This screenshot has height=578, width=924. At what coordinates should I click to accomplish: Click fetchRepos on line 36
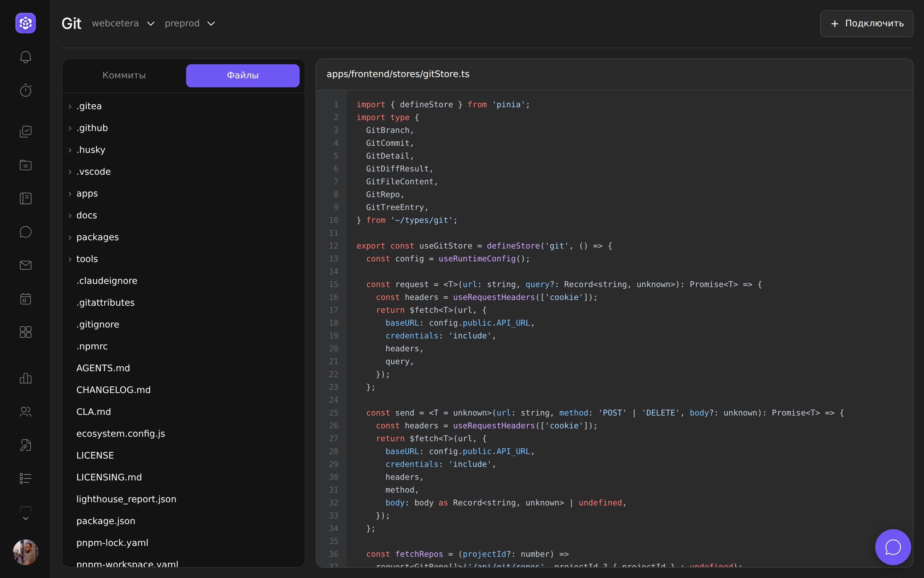(419, 554)
